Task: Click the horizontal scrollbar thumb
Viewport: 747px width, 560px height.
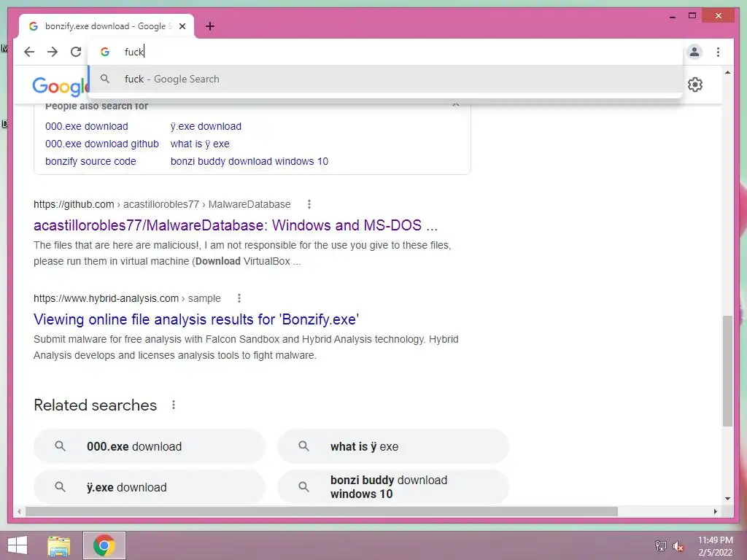Action: click(x=322, y=511)
